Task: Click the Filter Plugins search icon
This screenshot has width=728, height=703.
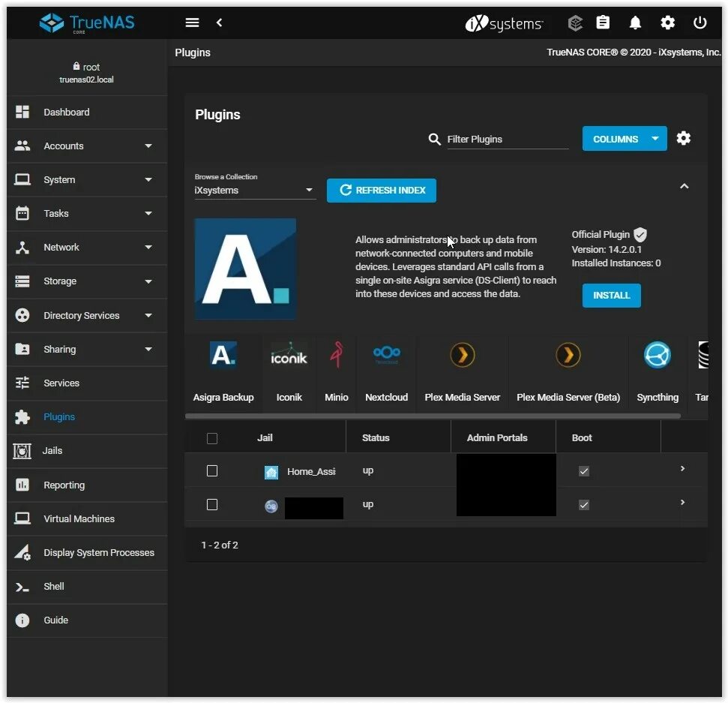Action: pos(434,139)
